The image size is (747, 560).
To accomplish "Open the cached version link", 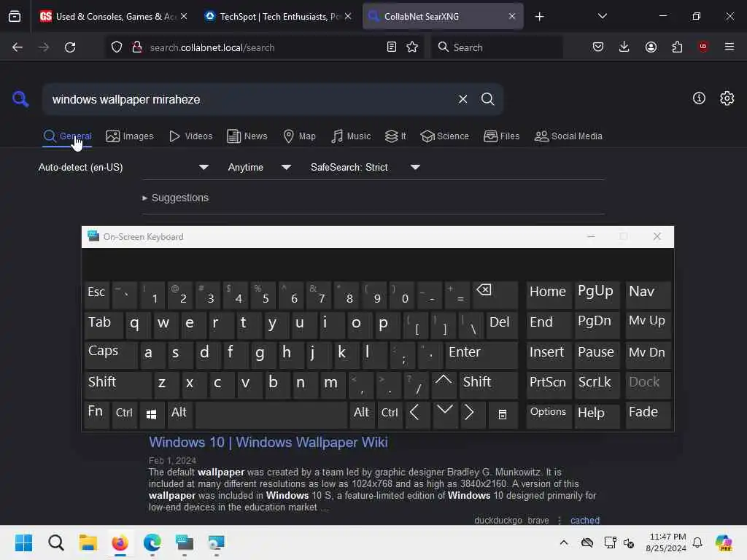I will point(585,521).
